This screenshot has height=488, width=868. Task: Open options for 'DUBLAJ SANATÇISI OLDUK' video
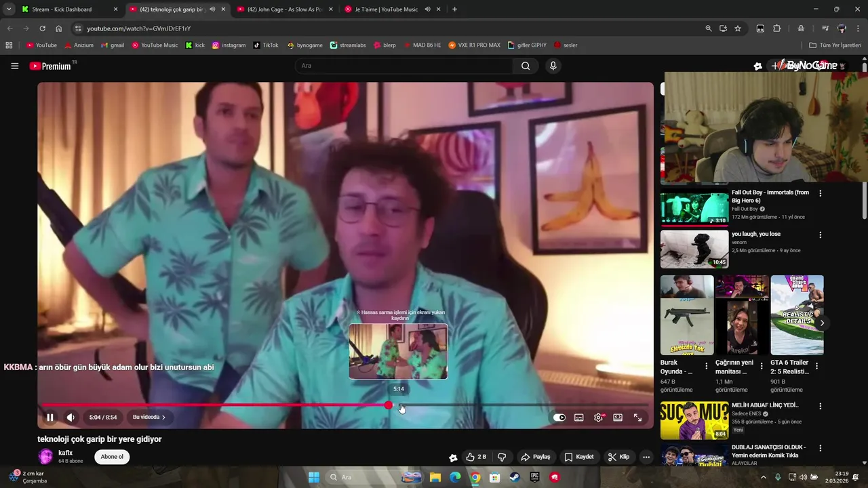click(821, 449)
